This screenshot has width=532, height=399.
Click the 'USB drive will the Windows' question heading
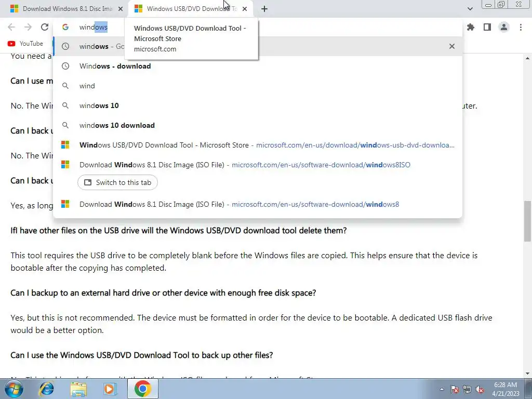179,230
